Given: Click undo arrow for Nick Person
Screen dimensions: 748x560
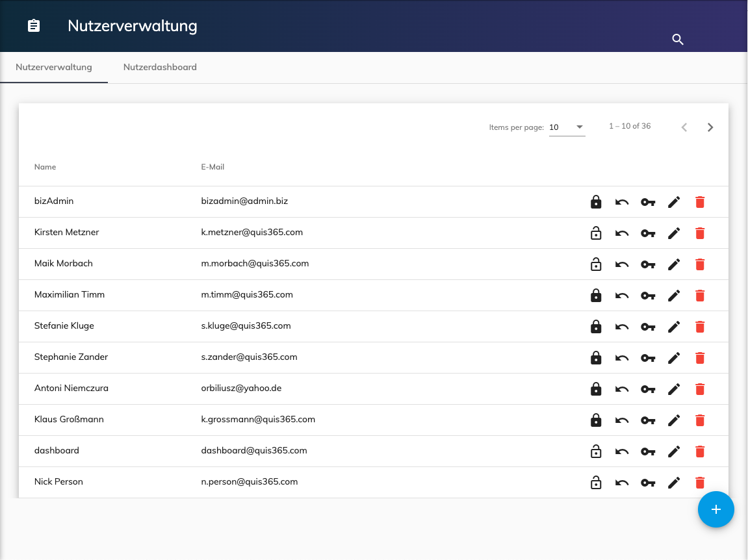Looking at the screenshot, I should [622, 483].
